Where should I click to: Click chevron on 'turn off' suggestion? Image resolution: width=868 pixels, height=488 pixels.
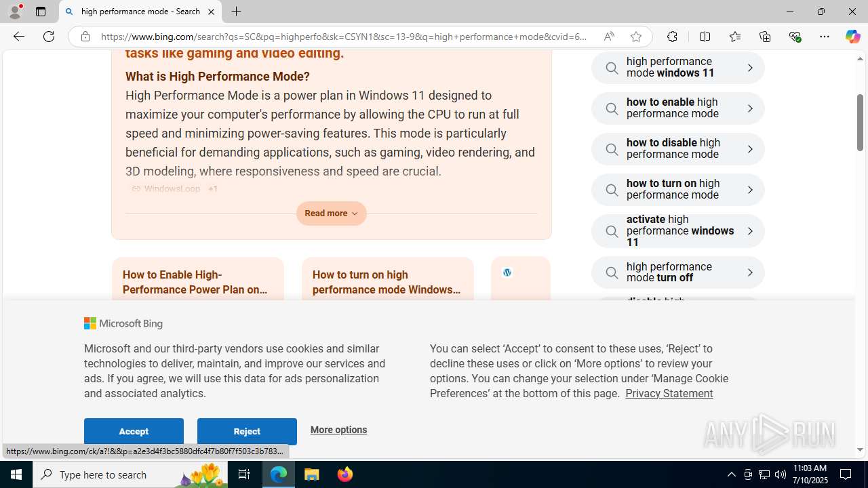point(749,272)
